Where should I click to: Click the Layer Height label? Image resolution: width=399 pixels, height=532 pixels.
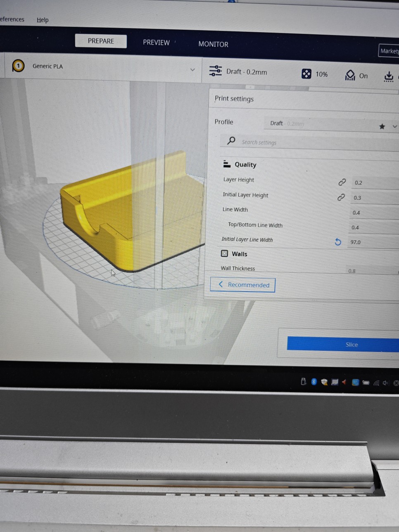tap(239, 179)
